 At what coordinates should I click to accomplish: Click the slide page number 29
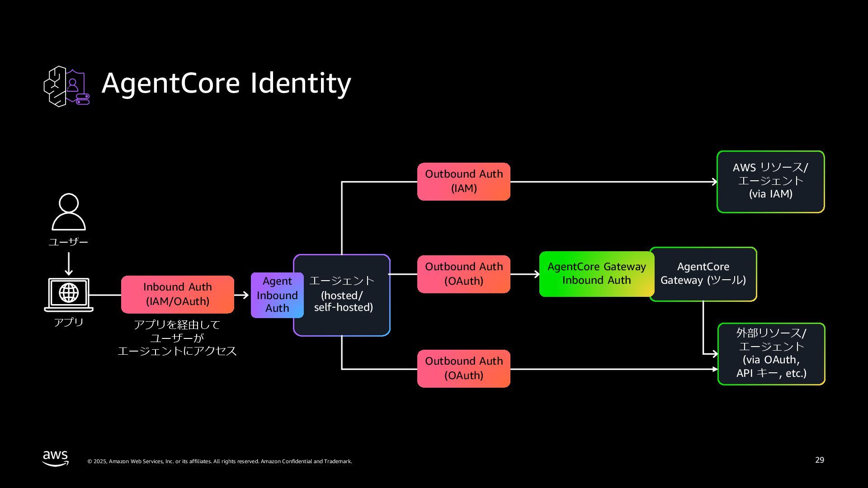[819, 460]
